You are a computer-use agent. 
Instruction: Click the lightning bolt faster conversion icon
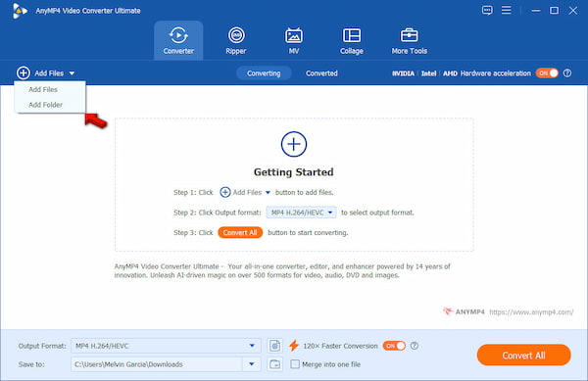point(294,346)
